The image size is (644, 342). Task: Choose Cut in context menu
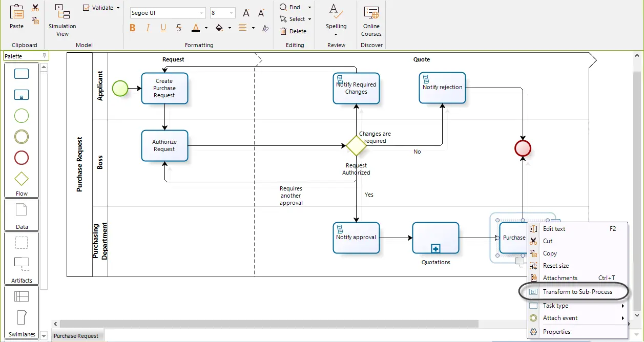point(577,241)
